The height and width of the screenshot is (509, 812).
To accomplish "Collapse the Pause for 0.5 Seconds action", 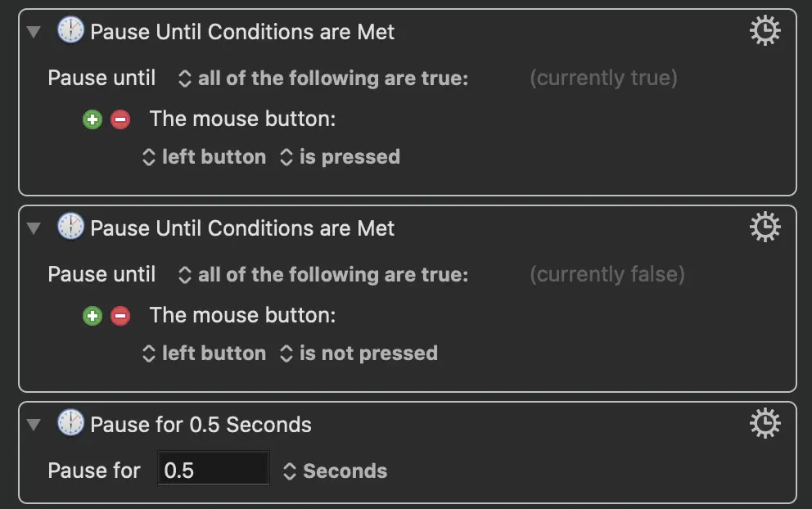I will pos(34,424).
